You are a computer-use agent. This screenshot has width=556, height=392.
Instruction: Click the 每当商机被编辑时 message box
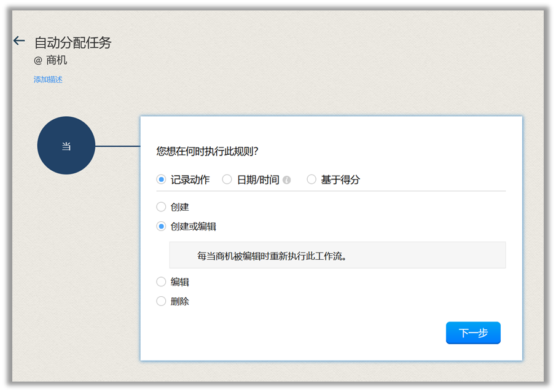point(337,255)
